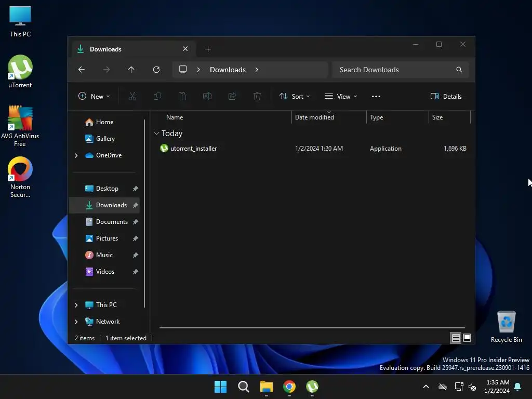This screenshot has width=532, height=399.
Task: Expand OneDrive tree node
Action: [x=76, y=155]
